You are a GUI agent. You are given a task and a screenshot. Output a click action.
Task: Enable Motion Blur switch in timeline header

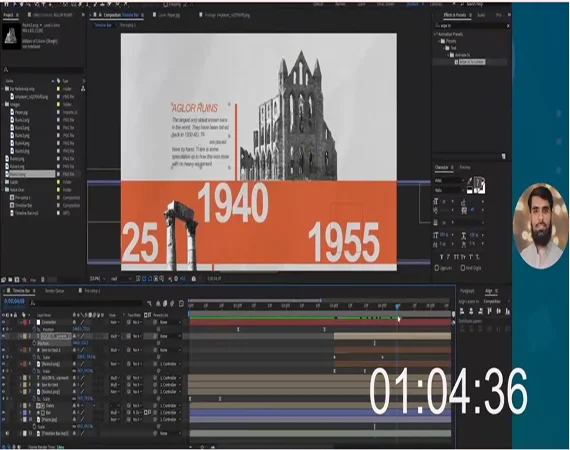point(172,303)
